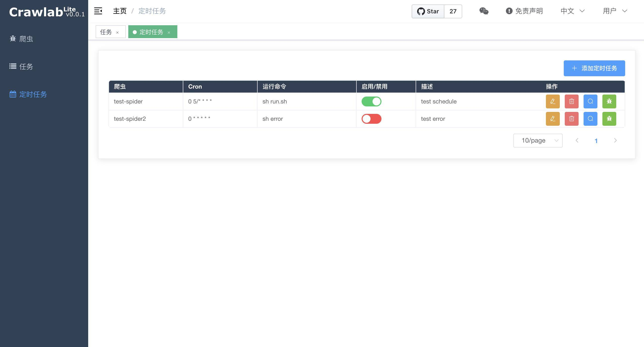Disable the test-spider schedule switch
The image size is (644, 347).
click(371, 101)
